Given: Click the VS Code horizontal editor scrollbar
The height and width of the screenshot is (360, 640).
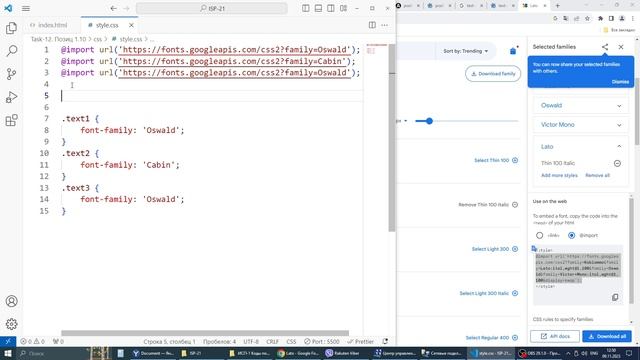Looking at the screenshot, I should [x=205, y=333].
